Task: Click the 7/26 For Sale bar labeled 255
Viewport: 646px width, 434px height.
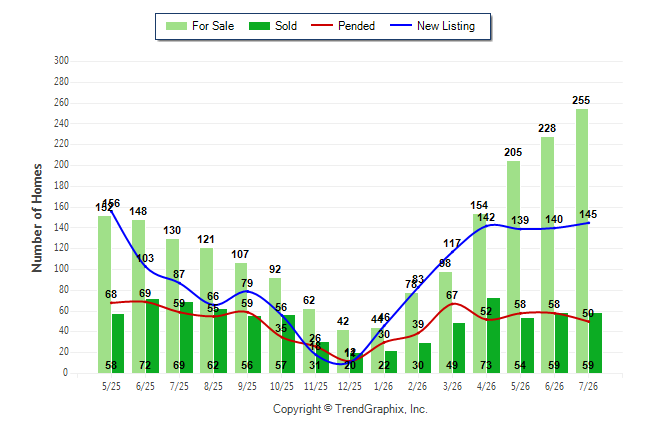Action: pyautogui.click(x=582, y=241)
